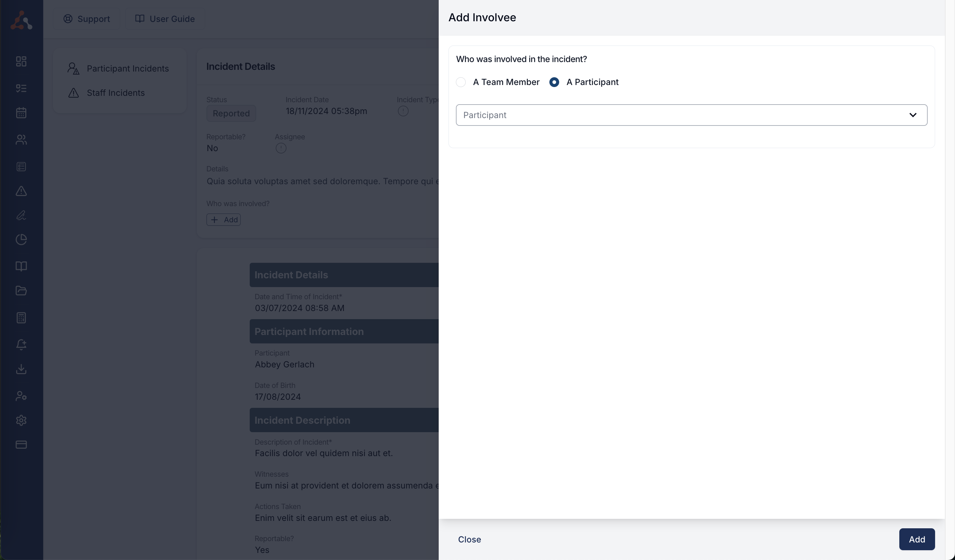This screenshot has height=560, width=955.
Task: Click the Add Involvee panel title
Action: click(x=482, y=18)
